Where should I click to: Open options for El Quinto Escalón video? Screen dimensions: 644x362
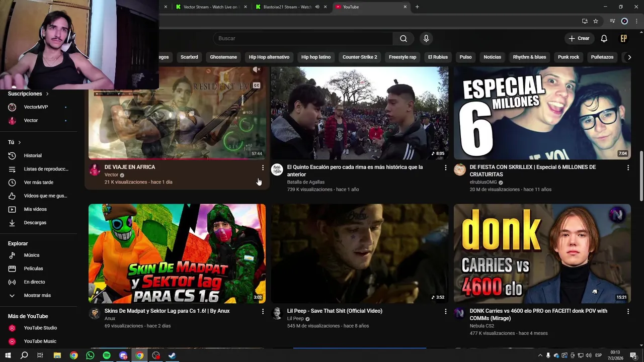pos(445,167)
